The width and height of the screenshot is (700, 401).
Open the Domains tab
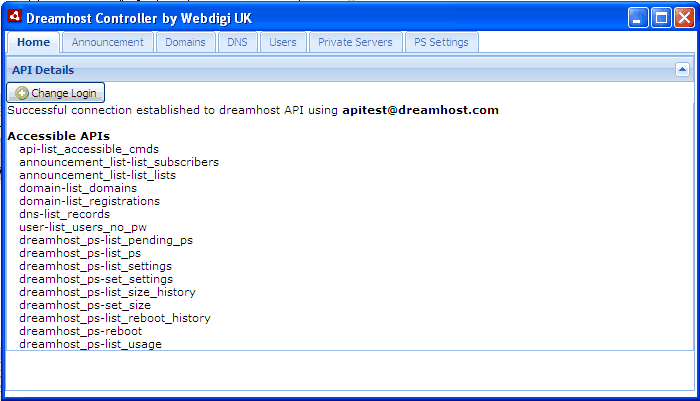(185, 42)
